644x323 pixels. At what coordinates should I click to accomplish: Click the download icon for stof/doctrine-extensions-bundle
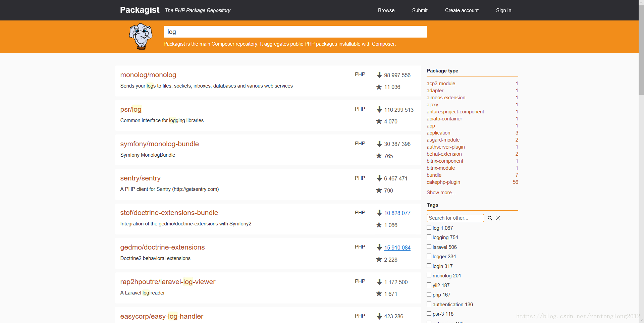(x=379, y=213)
